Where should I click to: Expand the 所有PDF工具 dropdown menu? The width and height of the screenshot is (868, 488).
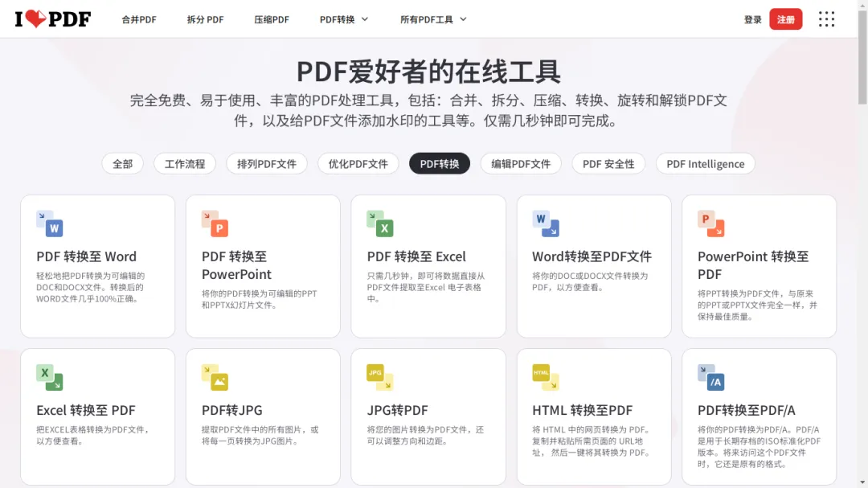click(433, 19)
